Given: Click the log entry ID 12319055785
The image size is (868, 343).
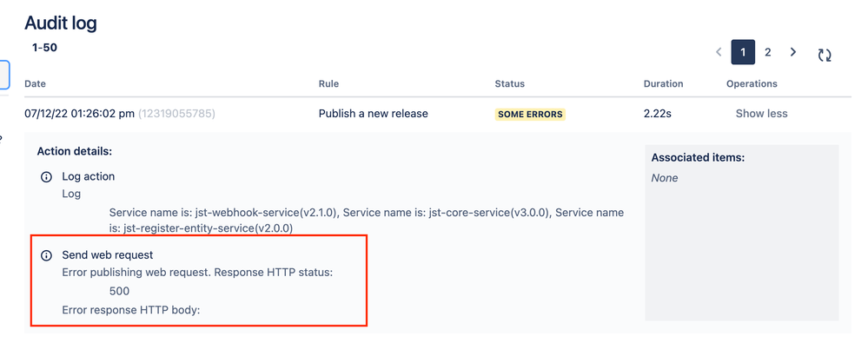Looking at the screenshot, I should 176,114.
